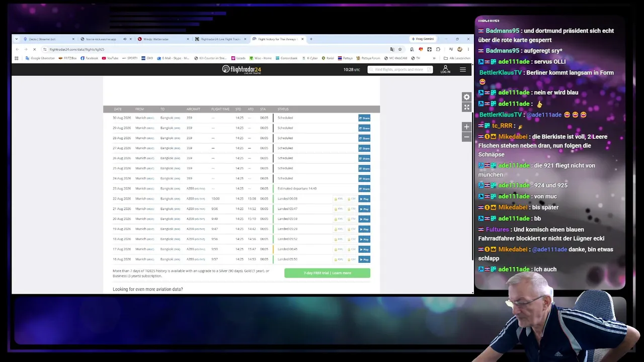Go back to the previous page

tap(17, 49)
